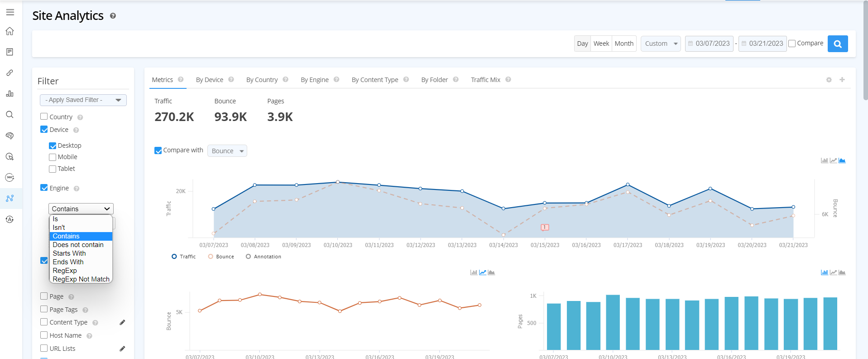This screenshot has height=359, width=868.
Task: Open the hamburger menu in sidebar
Action: pos(10,12)
